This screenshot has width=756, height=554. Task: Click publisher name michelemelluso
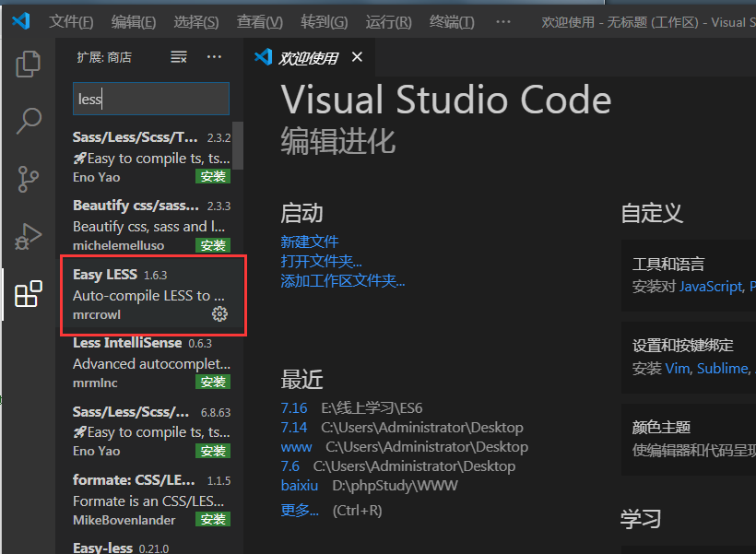(x=119, y=246)
